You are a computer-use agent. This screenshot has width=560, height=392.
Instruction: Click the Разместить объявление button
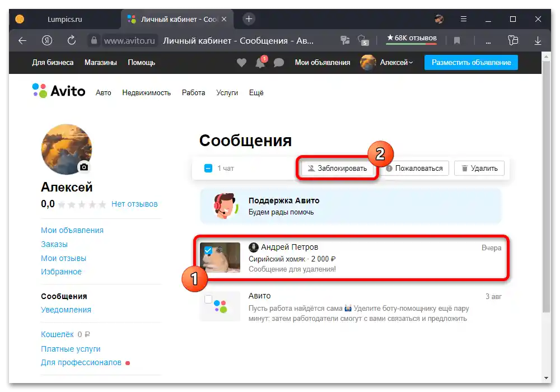pos(471,63)
